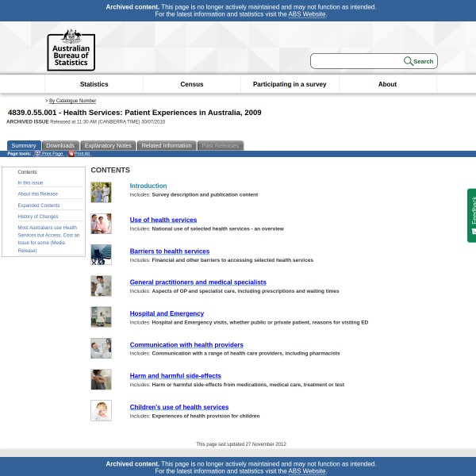The image size is (476, 476).
Task: Select Expanded Contents in the sidebar
Action: pos(39,205)
